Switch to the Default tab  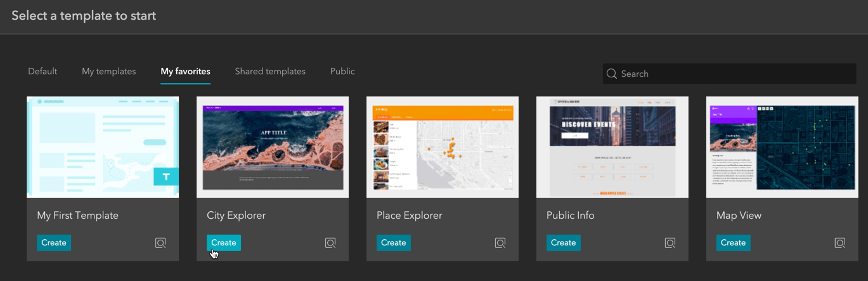tap(42, 72)
